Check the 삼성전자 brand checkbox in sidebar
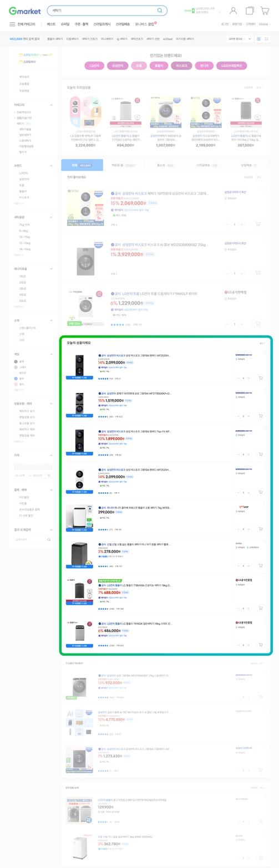The width and height of the screenshot is (279, 868). (16, 179)
